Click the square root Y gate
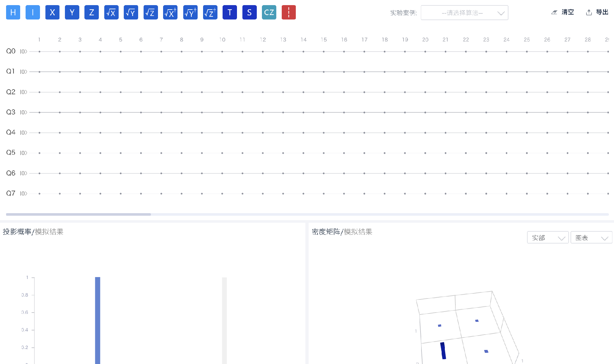 (131, 12)
